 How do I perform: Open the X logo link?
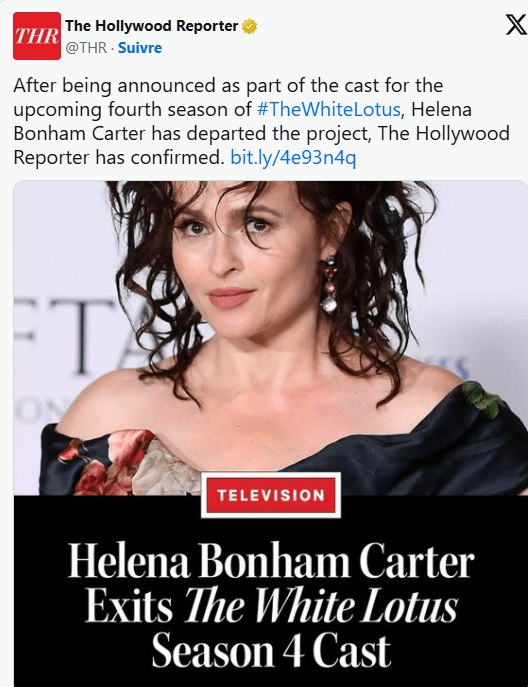point(516,25)
